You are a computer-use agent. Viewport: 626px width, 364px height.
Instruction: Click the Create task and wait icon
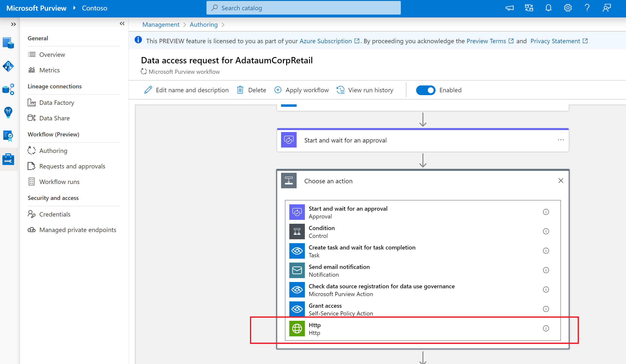click(297, 251)
